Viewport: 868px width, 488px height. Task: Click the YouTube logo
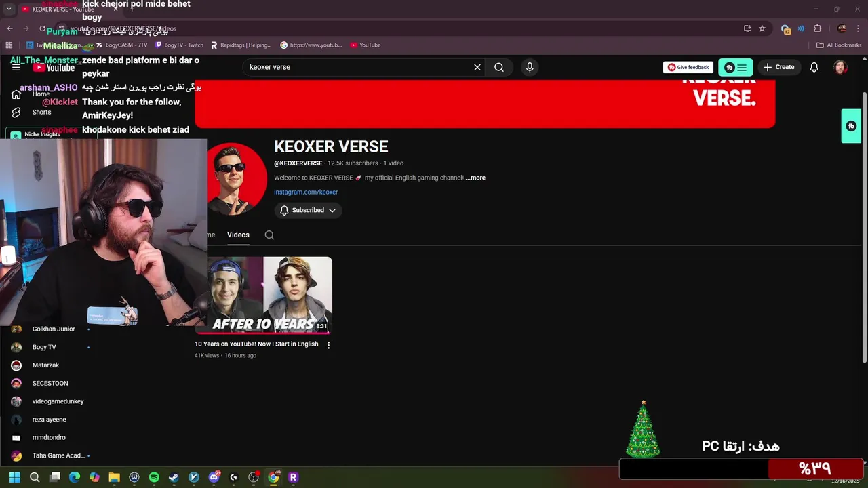click(54, 68)
